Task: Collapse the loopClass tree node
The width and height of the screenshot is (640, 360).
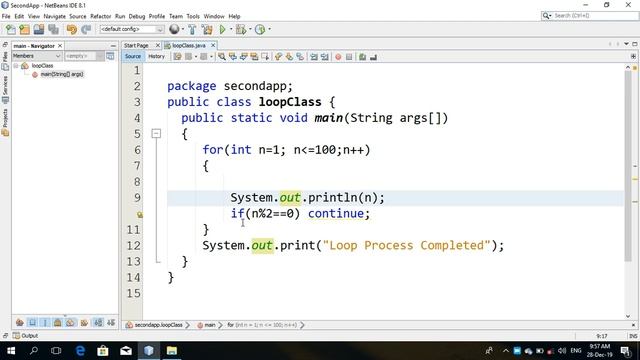Action: tap(16, 65)
